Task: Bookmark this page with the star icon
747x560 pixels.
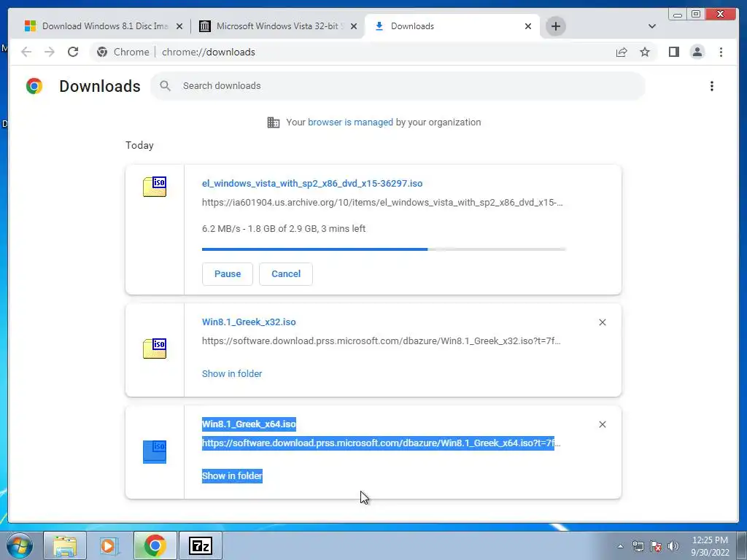Action: coord(645,52)
